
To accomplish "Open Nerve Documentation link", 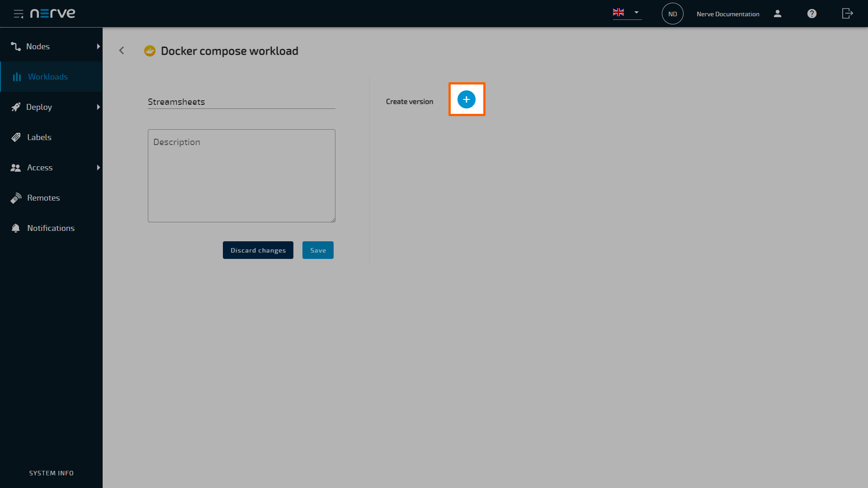I will coord(728,14).
